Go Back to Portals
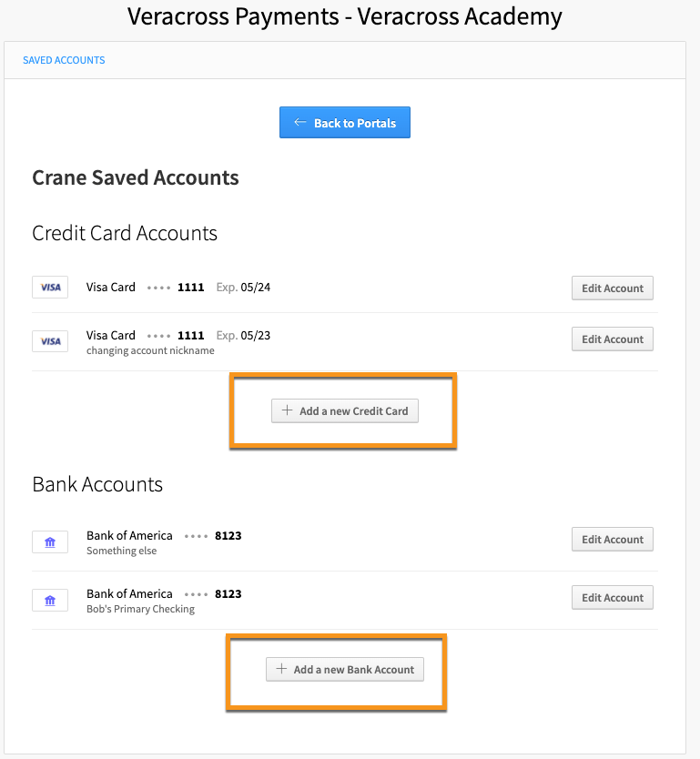Screen dimensions: 700x759 pyautogui.click(x=344, y=121)
